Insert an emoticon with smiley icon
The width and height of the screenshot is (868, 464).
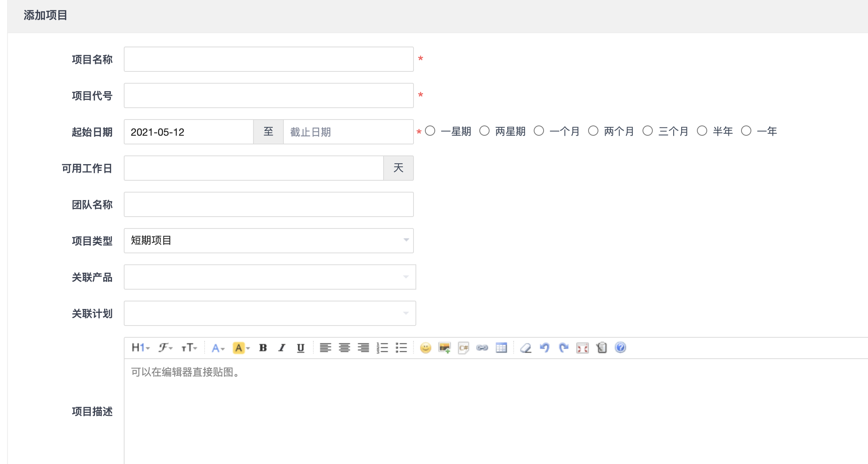pyautogui.click(x=425, y=348)
